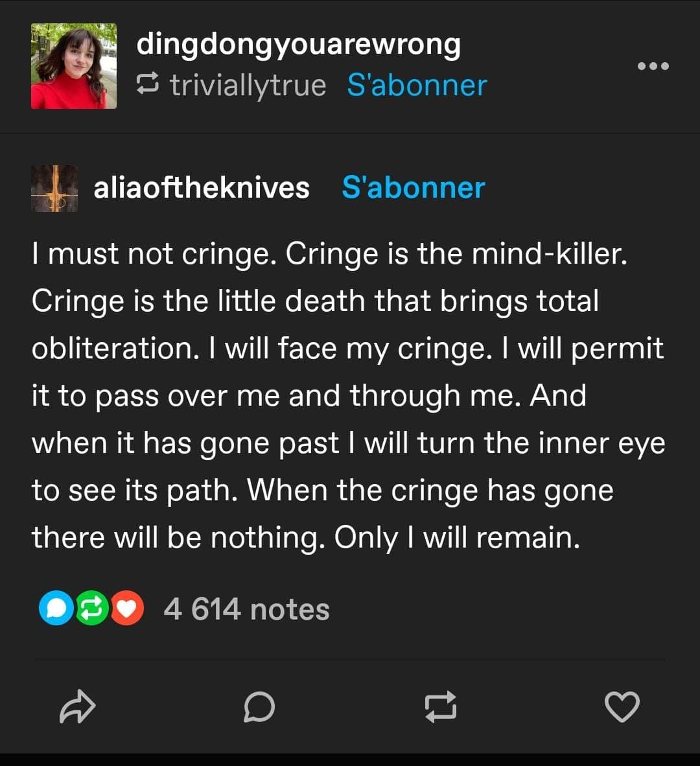The image size is (700, 766).
Task: Share the post with the arrow icon
Action: click(77, 707)
